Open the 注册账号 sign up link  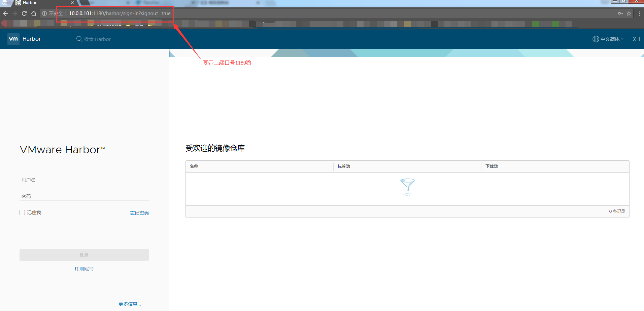point(84,269)
